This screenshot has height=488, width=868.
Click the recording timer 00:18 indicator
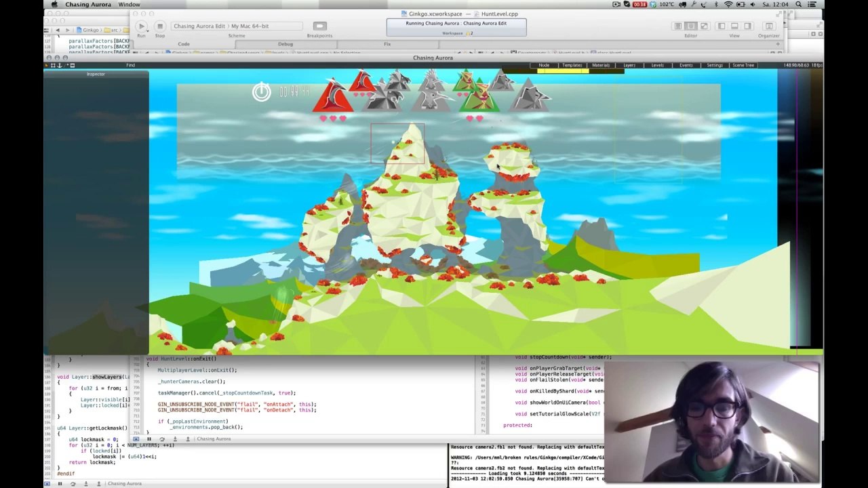639,4
